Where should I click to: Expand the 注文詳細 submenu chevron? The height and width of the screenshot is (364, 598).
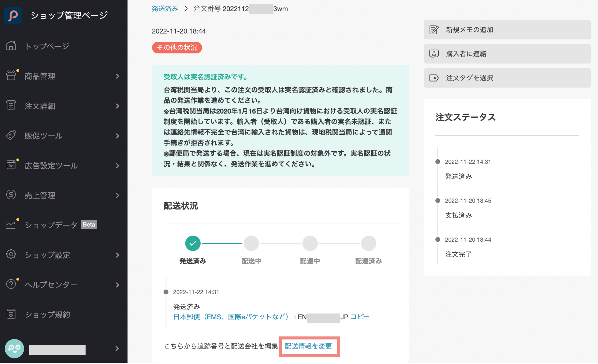[117, 106]
